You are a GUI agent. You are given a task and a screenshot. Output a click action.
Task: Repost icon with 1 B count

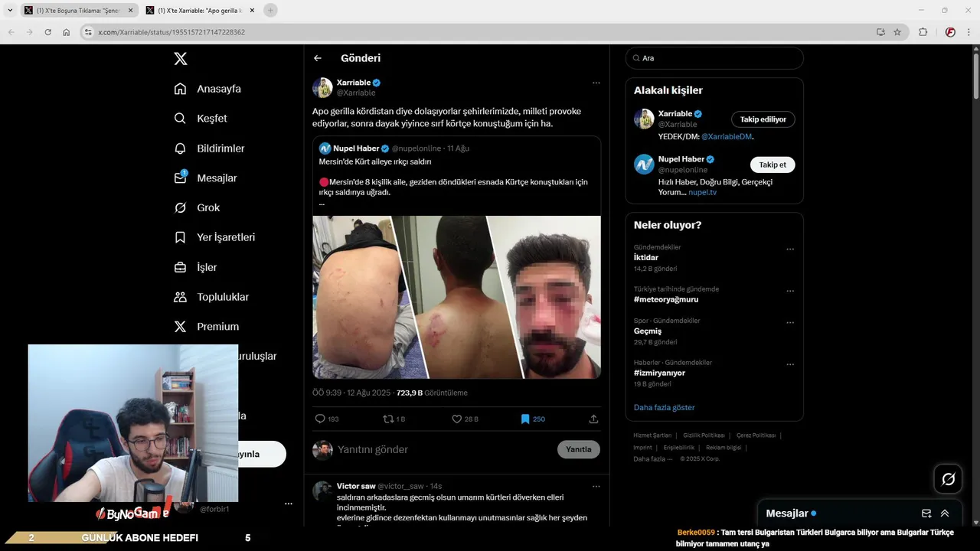coord(394,419)
